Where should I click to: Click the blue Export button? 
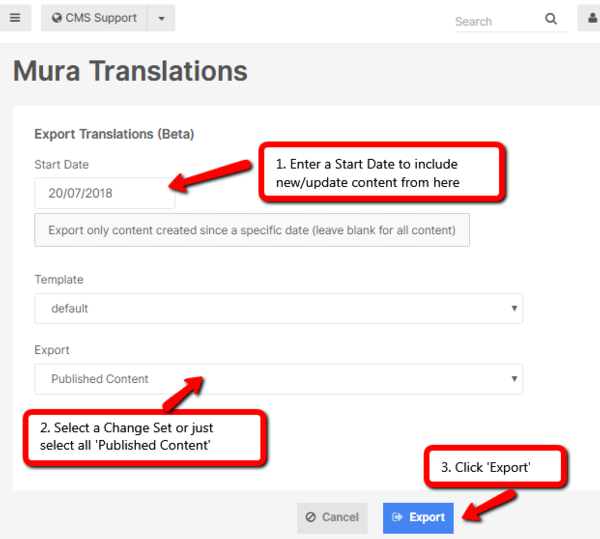point(418,518)
